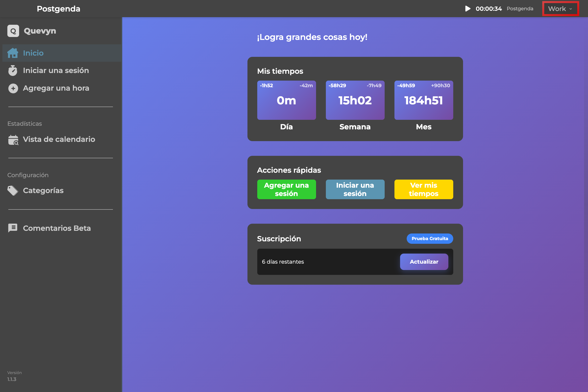Open Inicio in the sidebar
This screenshot has width=588, height=392.
62,53
